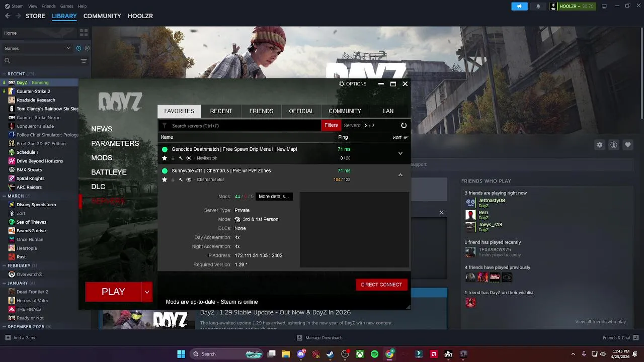Screen dimensions: 644x362
Task: Switch to FAVORITES server tab
Action: pos(179,111)
